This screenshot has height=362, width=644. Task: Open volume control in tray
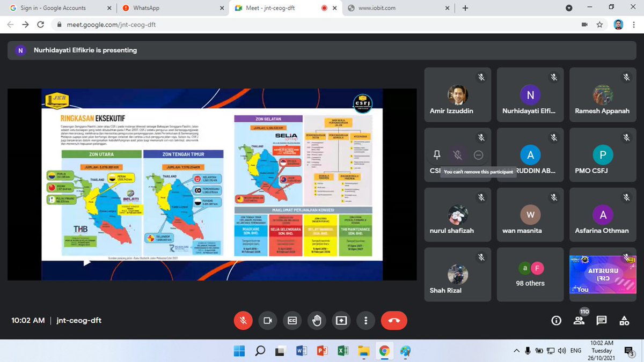pos(562,351)
